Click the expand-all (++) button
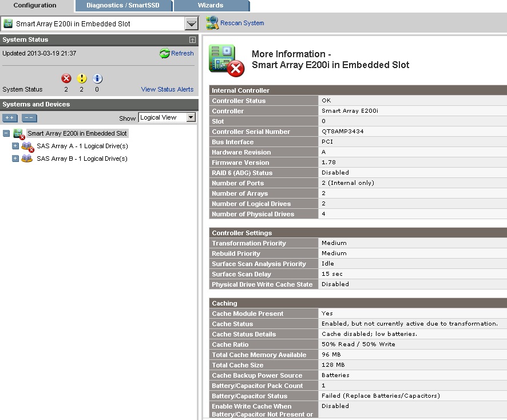 pyautogui.click(x=9, y=117)
